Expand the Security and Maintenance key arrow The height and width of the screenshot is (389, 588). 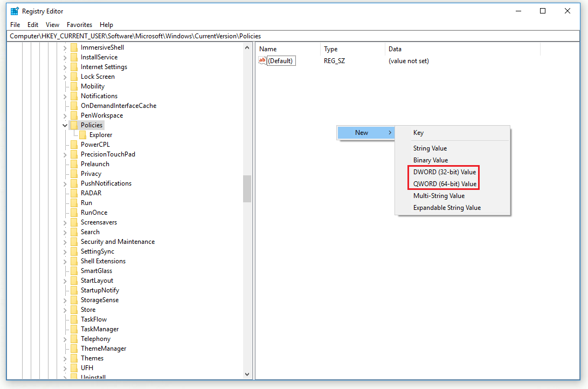pos(65,242)
